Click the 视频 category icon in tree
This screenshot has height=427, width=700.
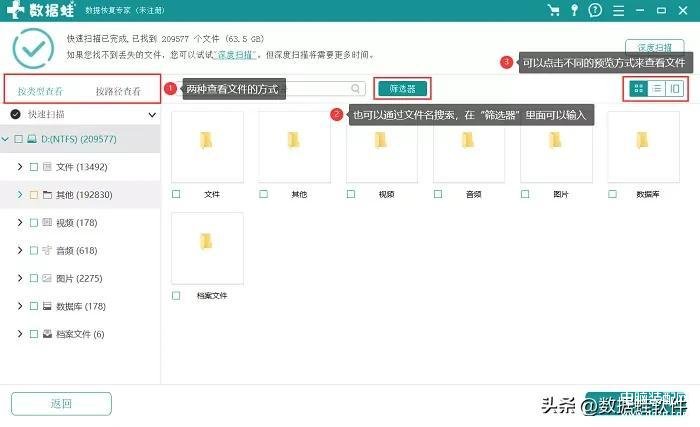(x=47, y=222)
